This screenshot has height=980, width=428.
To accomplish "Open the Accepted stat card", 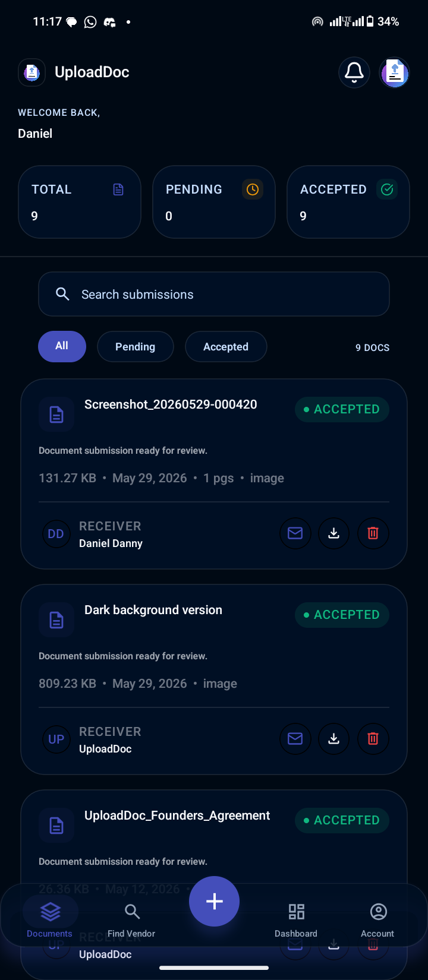I will (x=348, y=202).
